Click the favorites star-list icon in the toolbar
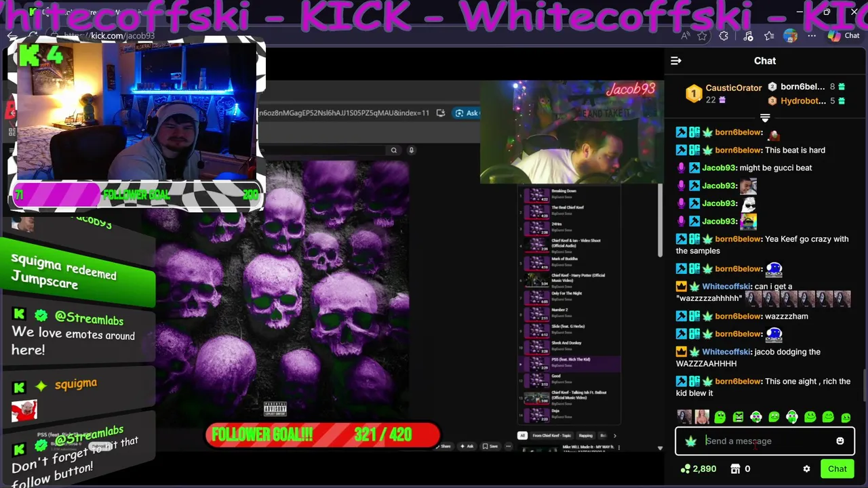 [769, 36]
